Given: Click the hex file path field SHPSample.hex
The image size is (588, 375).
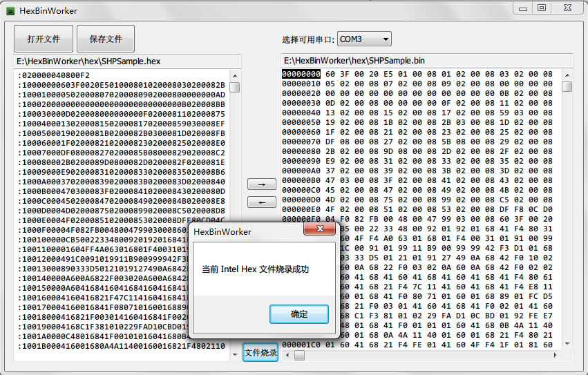Looking at the screenshot, I should [x=128, y=61].
